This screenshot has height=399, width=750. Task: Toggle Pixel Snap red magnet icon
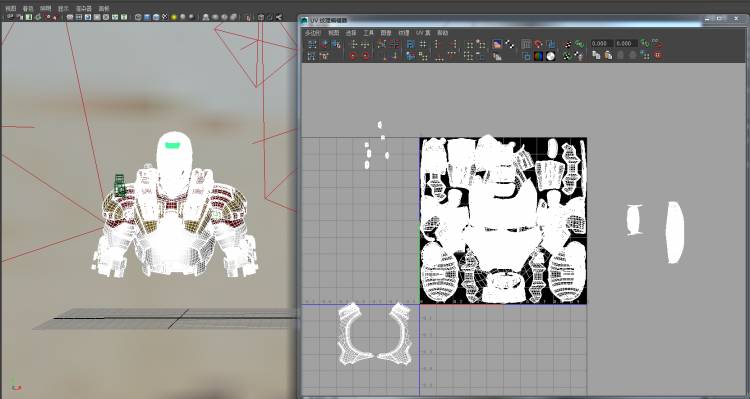(x=539, y=44)
